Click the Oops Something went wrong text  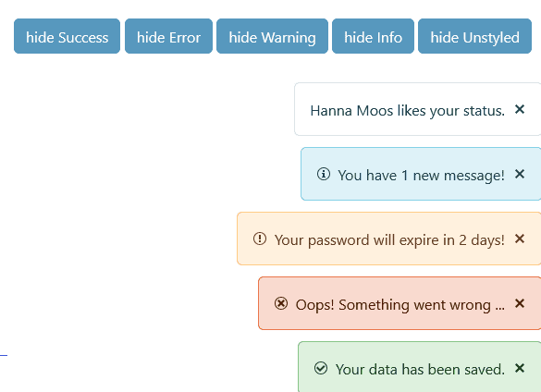[x=400, y=305]
